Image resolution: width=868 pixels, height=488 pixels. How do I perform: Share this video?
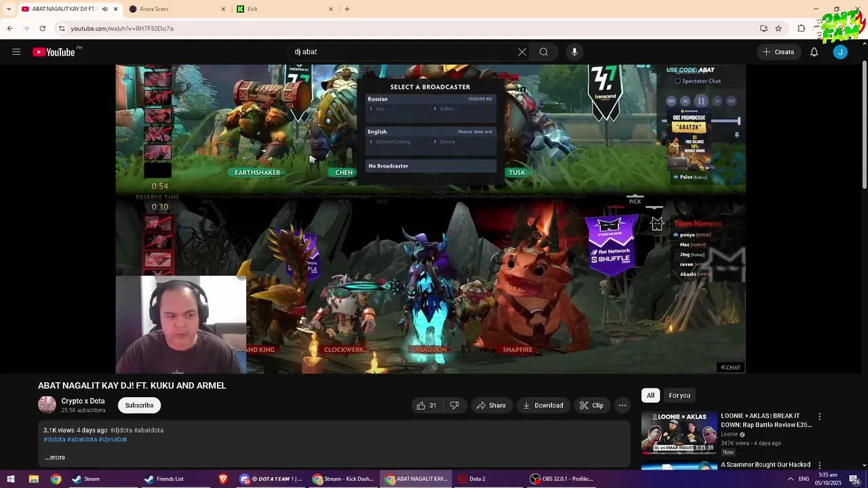491,405
